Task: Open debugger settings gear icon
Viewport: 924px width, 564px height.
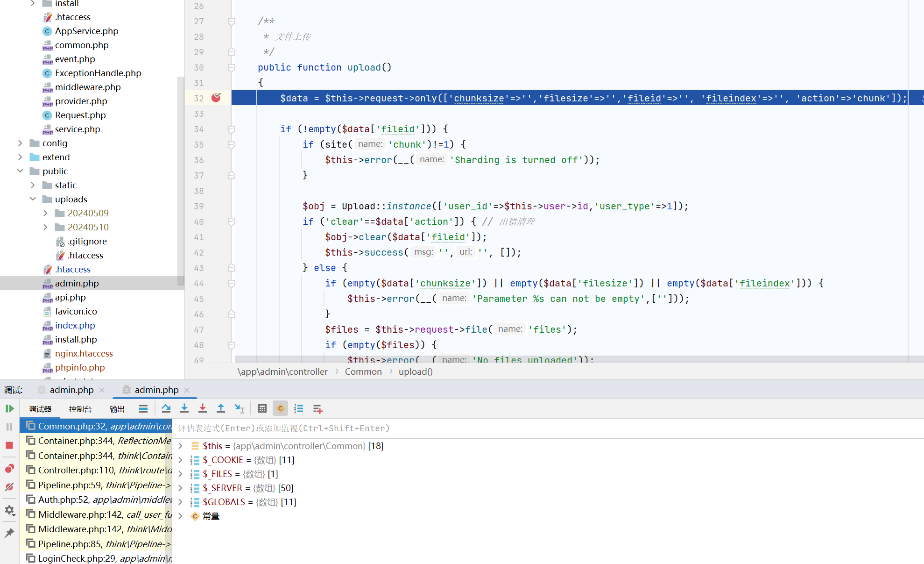Action: click(9, 510)
